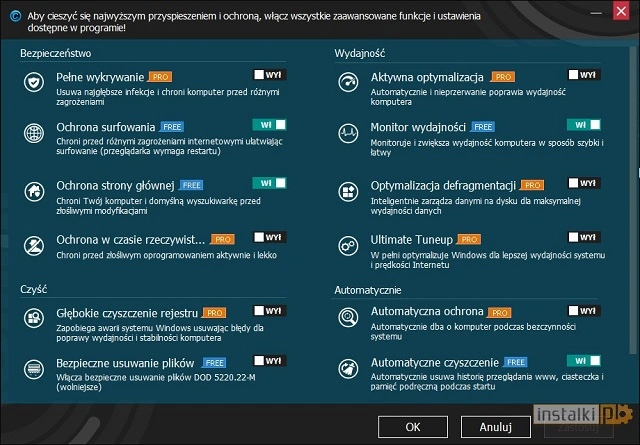Click the Ultimate Tuneup gear icon
640x445 pixels.
click(350, 246)
